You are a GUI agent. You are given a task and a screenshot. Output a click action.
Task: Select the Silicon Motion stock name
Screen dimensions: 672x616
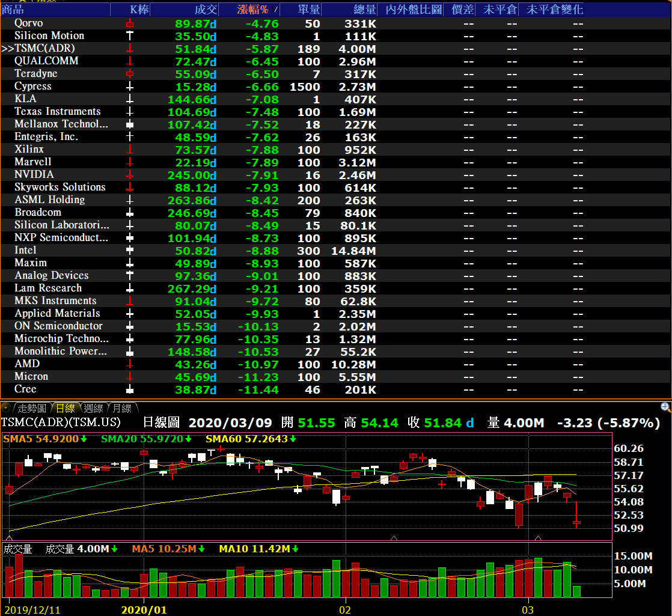pyautogui.click(x=49, y=35)
